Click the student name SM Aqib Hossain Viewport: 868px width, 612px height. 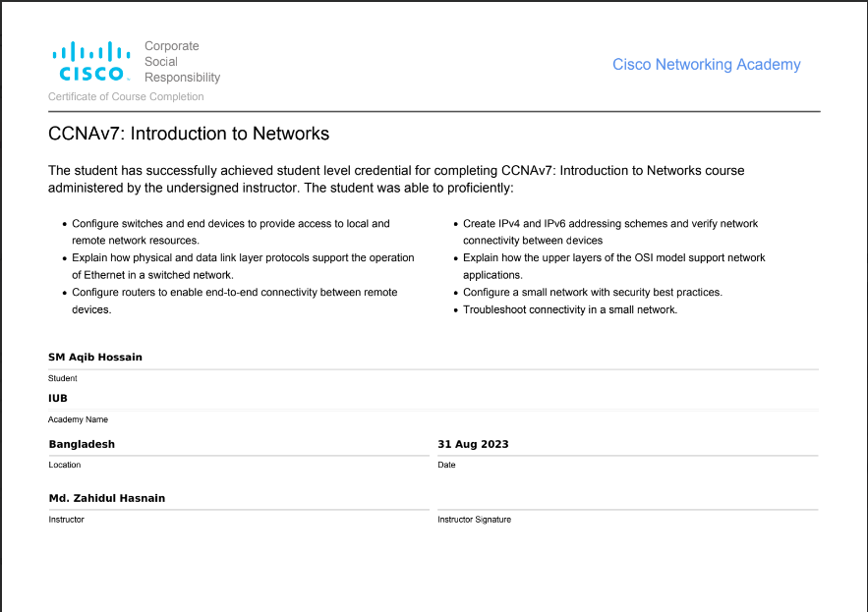(95, 358)
